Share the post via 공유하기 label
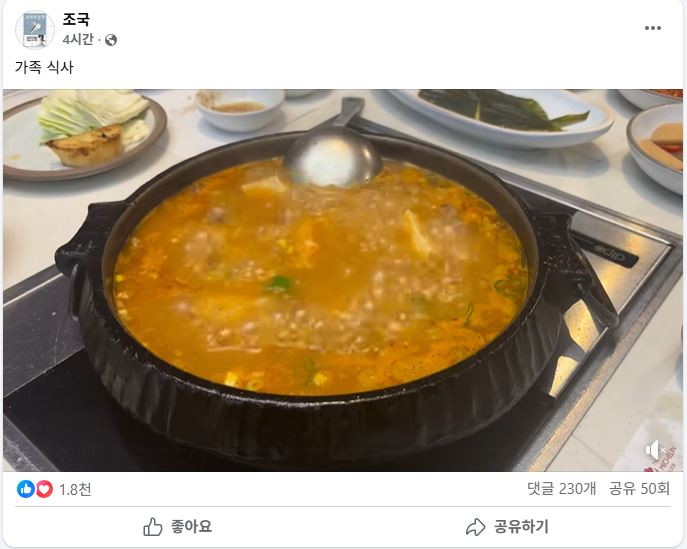 pos(521,527)
